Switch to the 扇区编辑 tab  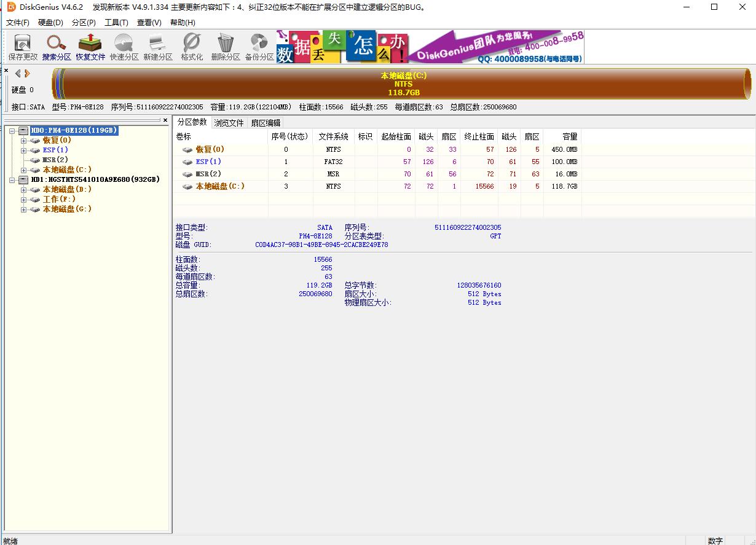[x=266, y=123]
